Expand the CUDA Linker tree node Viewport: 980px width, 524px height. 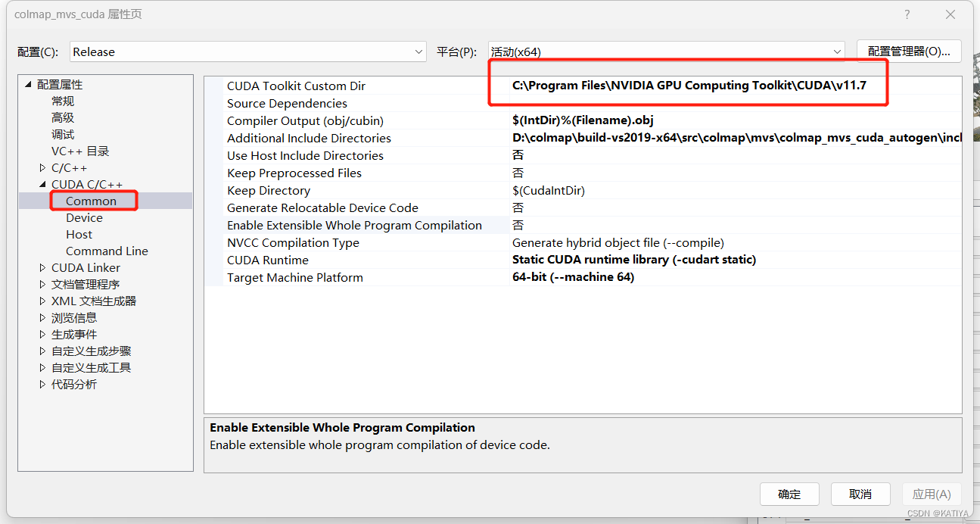pos(42,267)
